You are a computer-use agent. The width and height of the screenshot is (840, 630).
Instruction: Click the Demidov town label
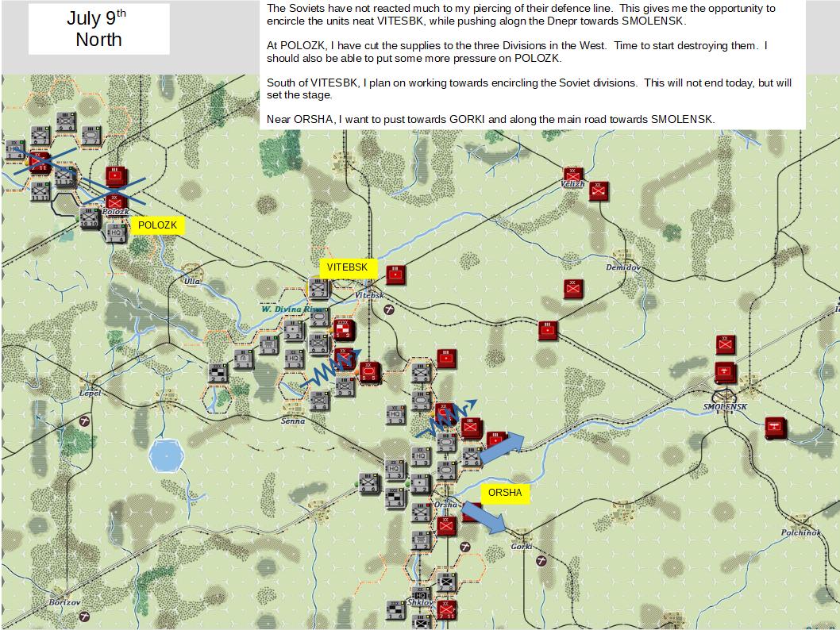622,267
